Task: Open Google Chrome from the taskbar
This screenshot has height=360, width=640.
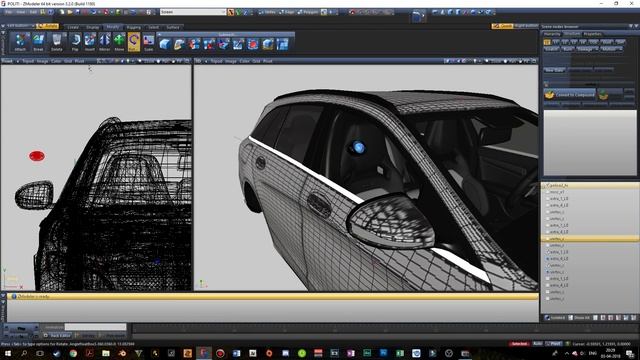Action: [73, 353]
